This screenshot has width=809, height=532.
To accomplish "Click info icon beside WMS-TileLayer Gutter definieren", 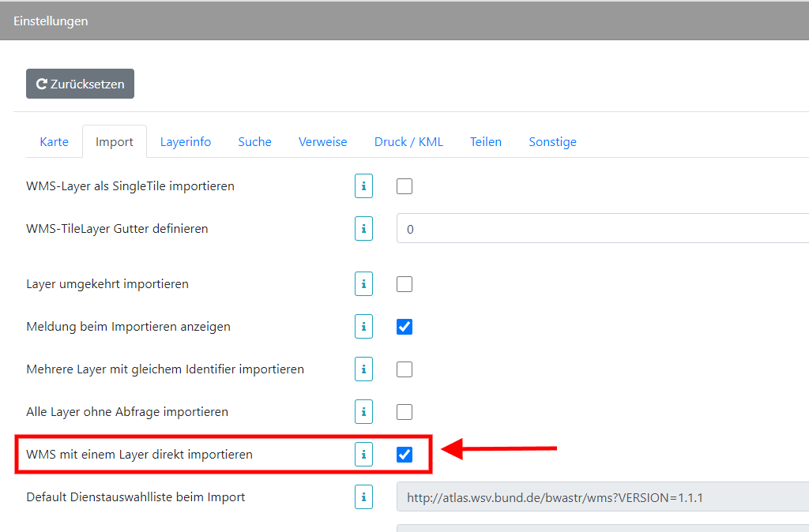I will pos(363,228).
